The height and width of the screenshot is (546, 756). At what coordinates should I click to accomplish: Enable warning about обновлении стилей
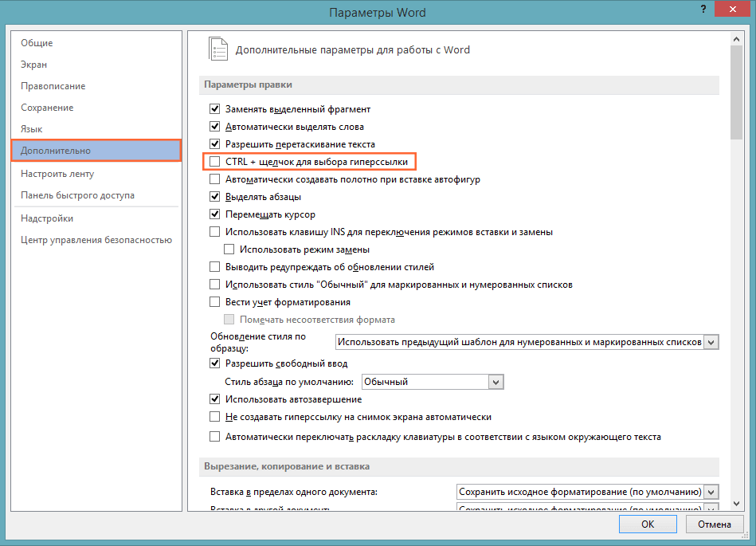(x=214, y=267)
